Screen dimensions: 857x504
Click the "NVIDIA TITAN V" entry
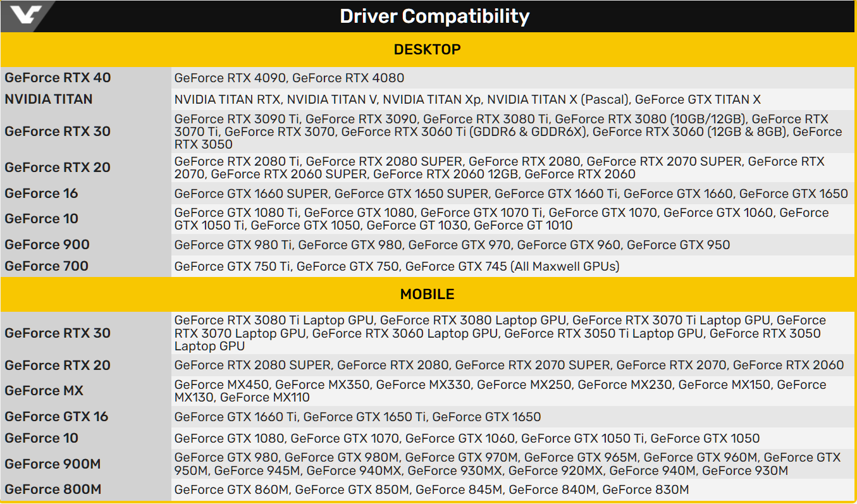coord(332,99)
